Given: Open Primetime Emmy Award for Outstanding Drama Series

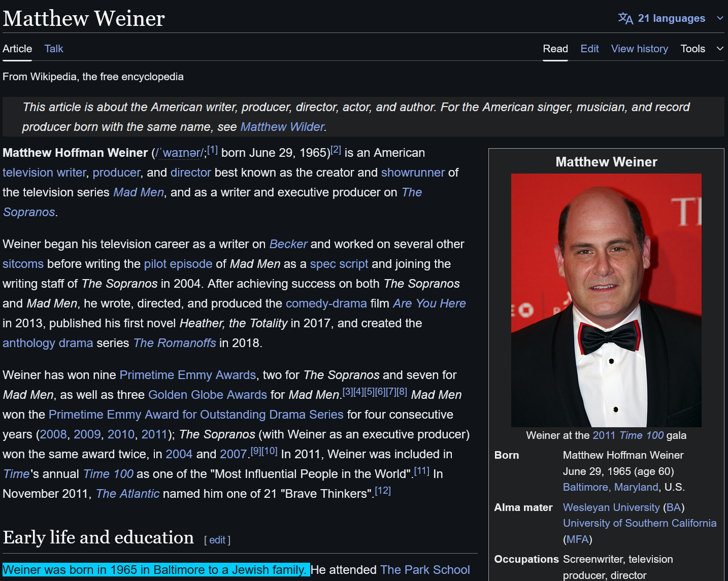Looking at the screenshot, I should pyautogui.click(x=196, y=415).
